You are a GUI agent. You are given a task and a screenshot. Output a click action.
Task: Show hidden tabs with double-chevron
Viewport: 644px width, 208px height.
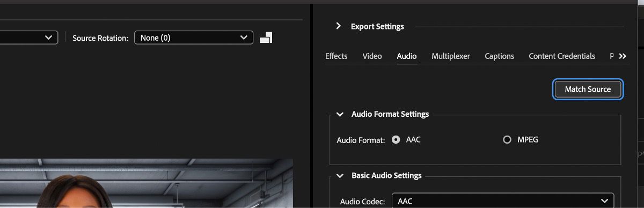point(623,56)
